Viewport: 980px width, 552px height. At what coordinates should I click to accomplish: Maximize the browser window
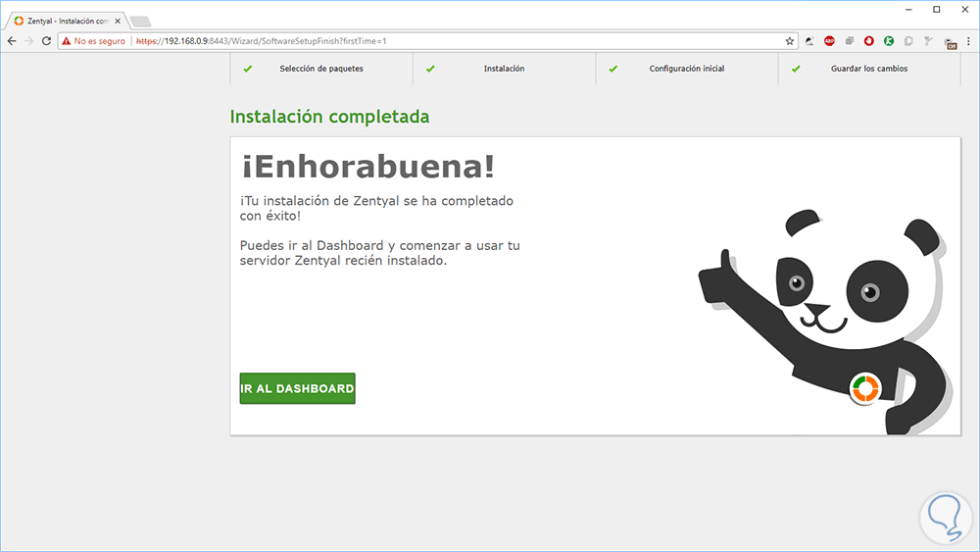click(936, 10)
